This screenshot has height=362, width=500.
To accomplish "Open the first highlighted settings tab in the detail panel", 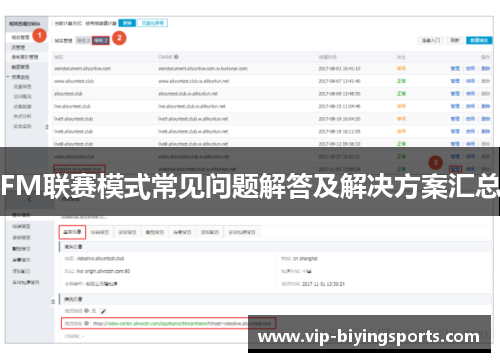I will [x=72, y=232].
